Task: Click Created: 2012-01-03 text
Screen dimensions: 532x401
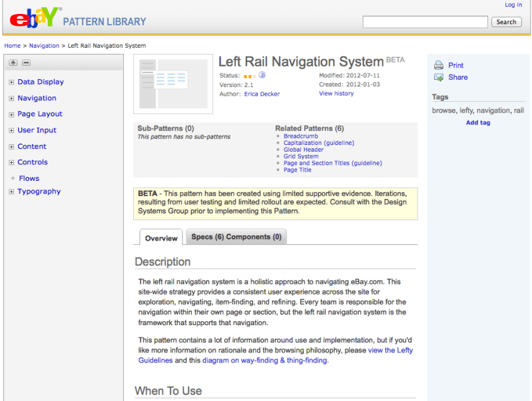Action: (x=349, y=84)
